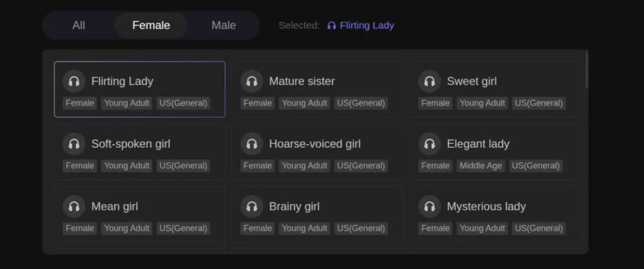Play Elegant lady preview headphone icon
The height and width of the screenshot is (269, 644).
[430, 144]
